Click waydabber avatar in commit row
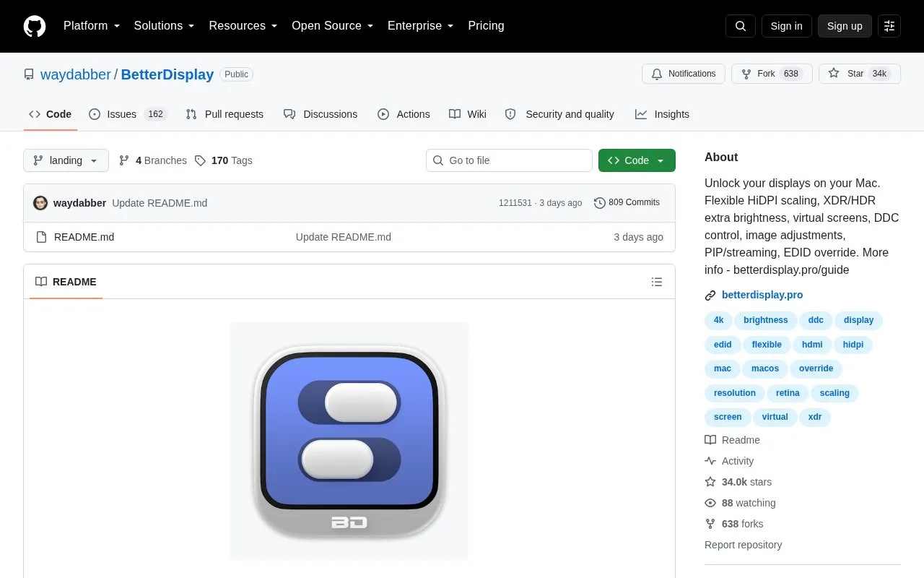924x578 pixels. click(x=40, y=203)
